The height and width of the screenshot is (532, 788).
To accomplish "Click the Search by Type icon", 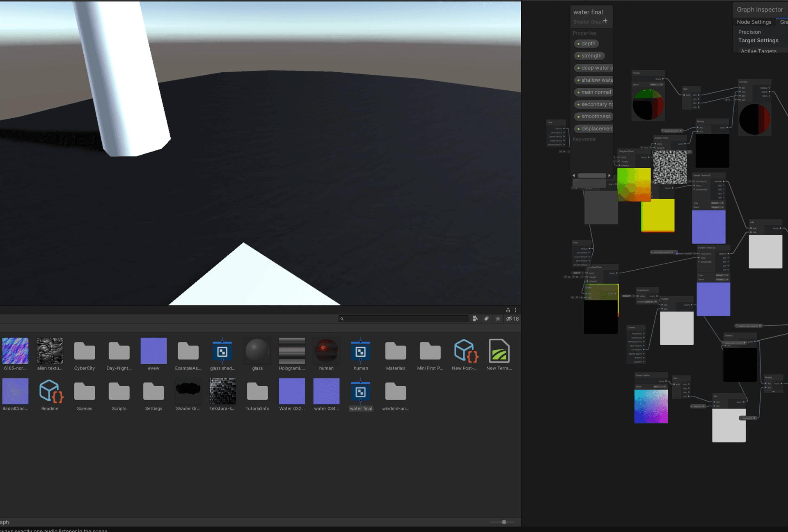I will tap(475, 319).
